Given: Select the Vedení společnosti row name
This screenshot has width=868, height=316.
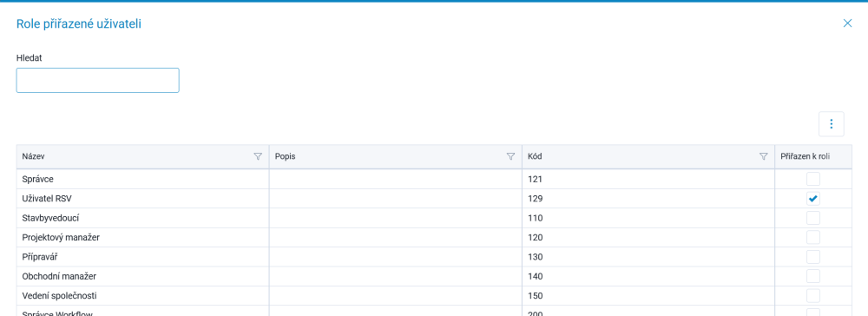Looking at the screenshot, I should pyautogui.click(x=60, y=295).
